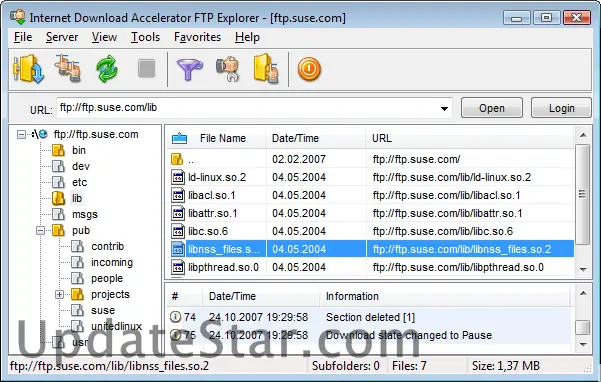Select the incoming folder in tree
This screenshot has width=601, height=382.
(112, 262)
